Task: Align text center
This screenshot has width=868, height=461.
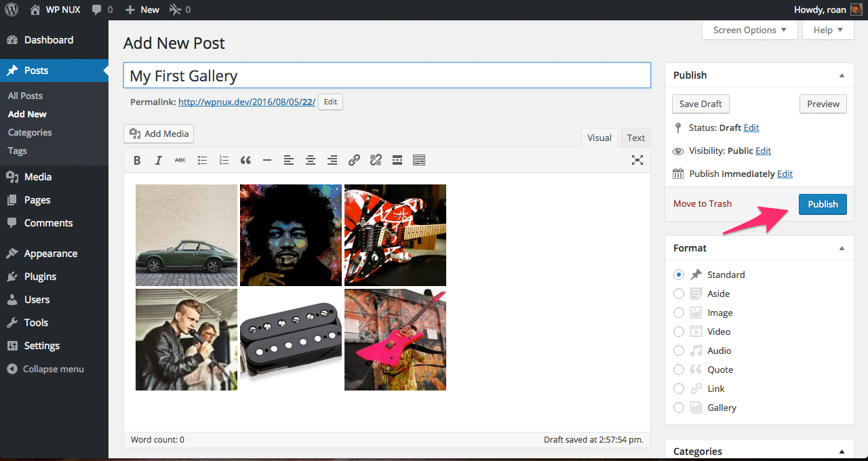Action: [x=311, y=160]
